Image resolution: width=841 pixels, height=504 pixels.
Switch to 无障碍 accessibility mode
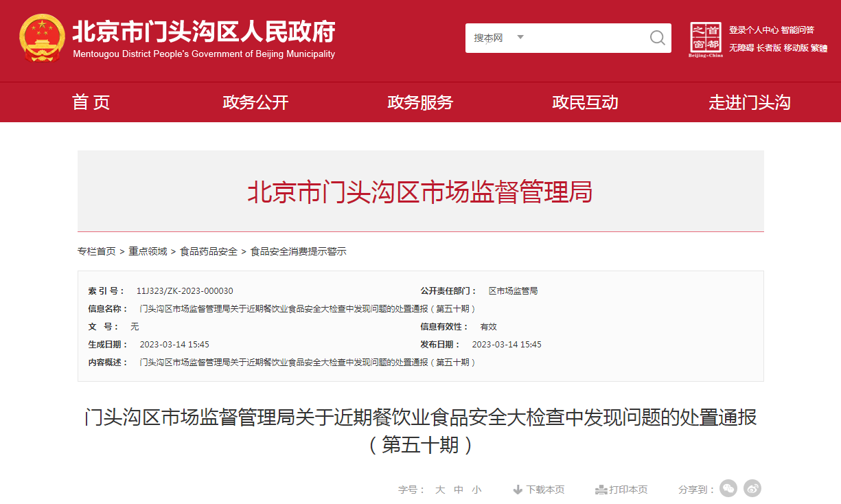pyautogui.click(x=741, y=48)
